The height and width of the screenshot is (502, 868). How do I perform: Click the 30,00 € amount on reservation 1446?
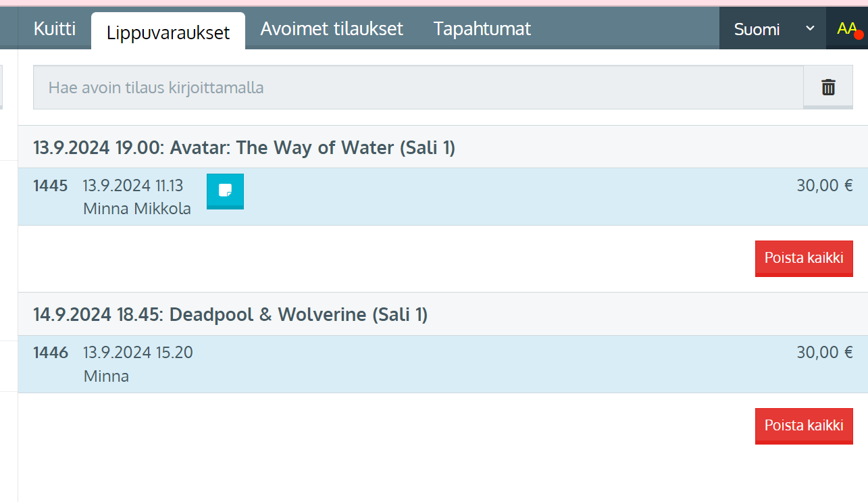[824, 352]
